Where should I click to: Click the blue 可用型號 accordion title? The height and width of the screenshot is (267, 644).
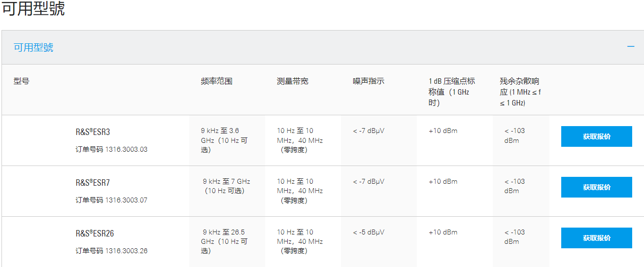pyautogui.click(x=34, y=47)
